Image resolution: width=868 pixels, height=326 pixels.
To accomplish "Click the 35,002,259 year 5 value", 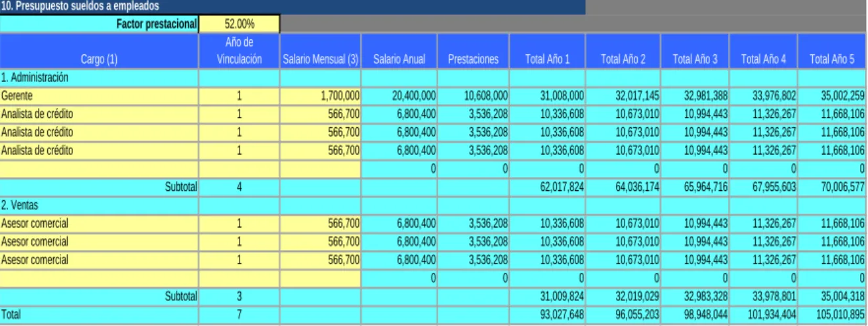I will coord(833,96).
